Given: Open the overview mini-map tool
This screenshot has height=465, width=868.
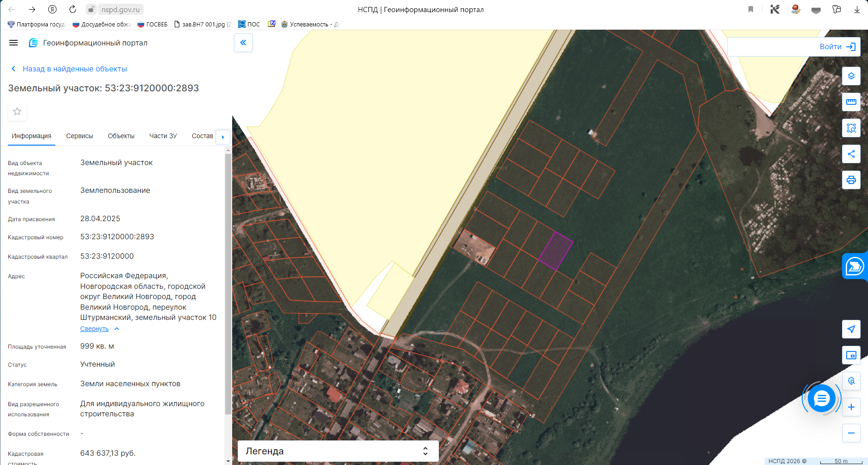Looking at the screenshot, I should (x=851, y=355).
